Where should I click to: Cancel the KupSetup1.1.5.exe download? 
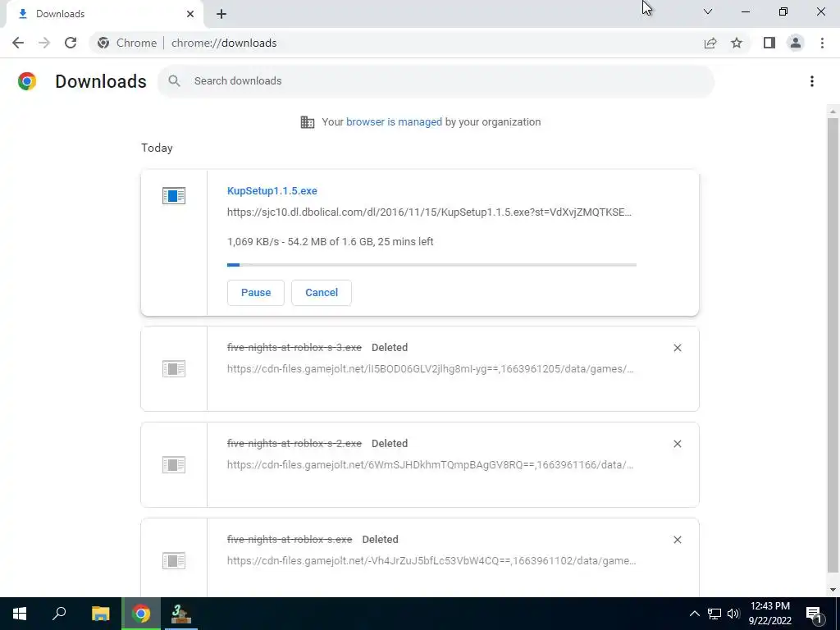pyautogui.click(x=322, y=293)
